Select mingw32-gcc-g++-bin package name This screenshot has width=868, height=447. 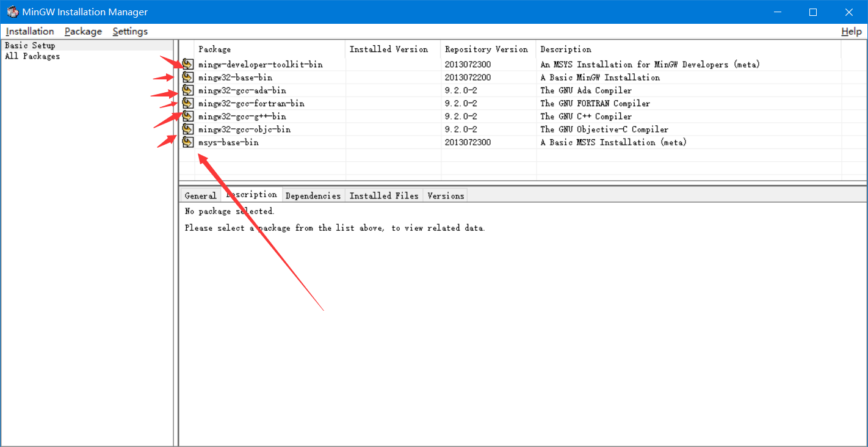(x=242, y=116)
